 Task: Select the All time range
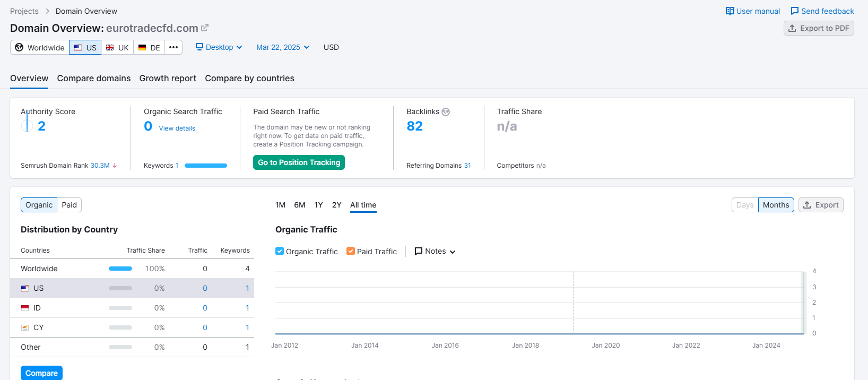point(363,205)
